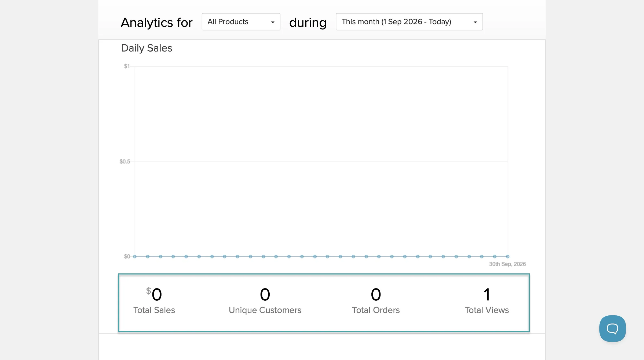Click the $0.5 y-axis label
The image size is (644, 360).
[x=125, y=161]
